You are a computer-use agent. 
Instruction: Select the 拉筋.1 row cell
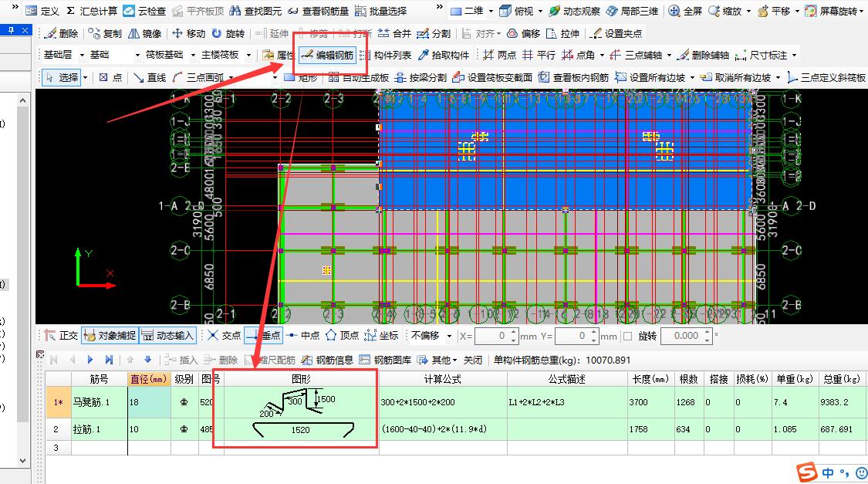coord(99,429)
